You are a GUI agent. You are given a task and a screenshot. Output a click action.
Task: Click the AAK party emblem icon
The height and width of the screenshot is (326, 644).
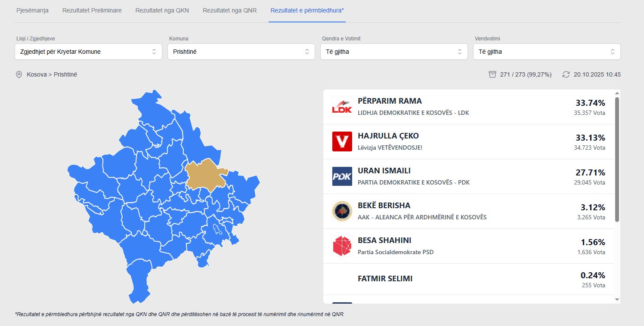tap(342, 211)
